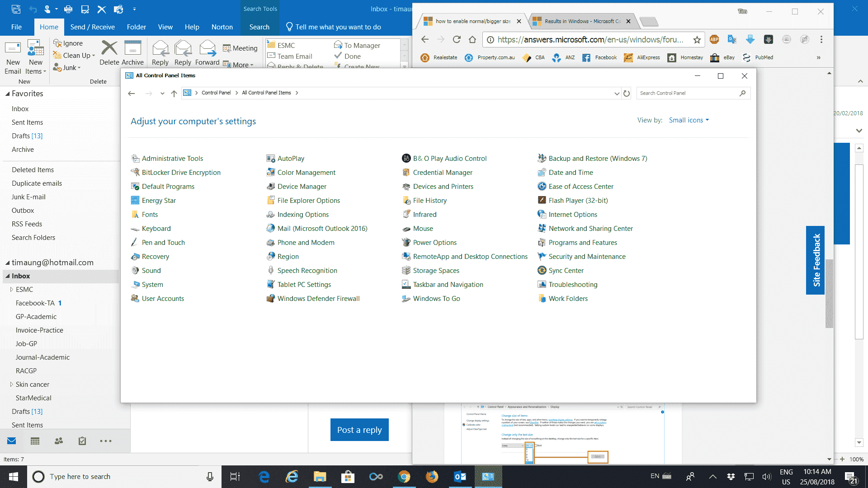868x488 pixels.
Task: Switch to Results in Windows Chrome tab
Action: pos(582,21)
